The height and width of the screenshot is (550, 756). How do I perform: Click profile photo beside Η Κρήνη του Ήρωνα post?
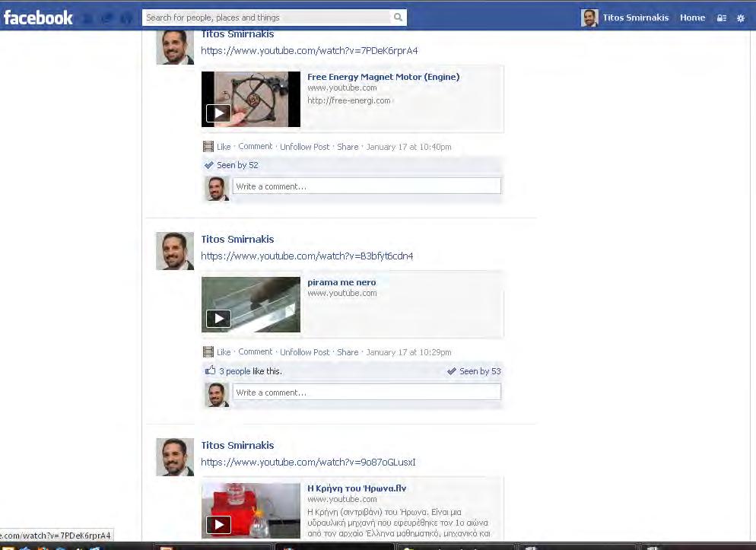[x=175, y=457]
